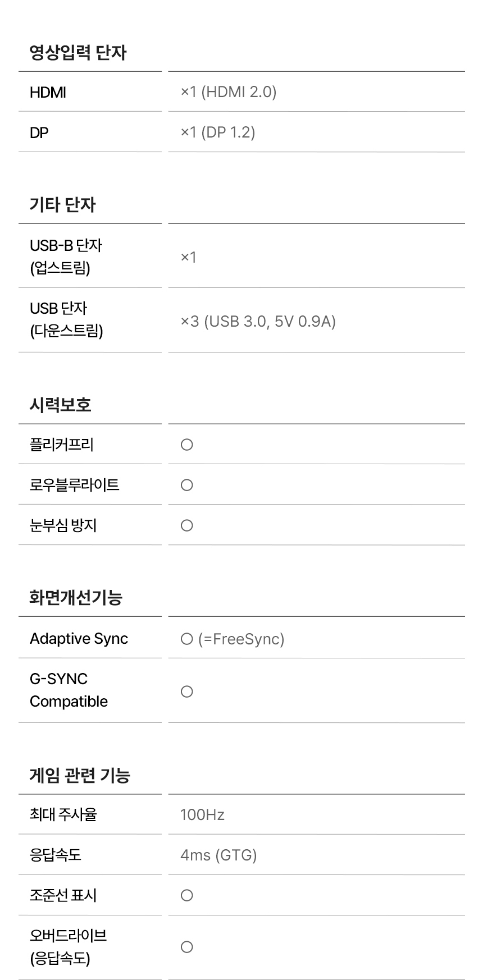Select the 영상입력 단자 section heading
Image resolution: width=483 pixels, height=980 pixels.
coord(78,53)
